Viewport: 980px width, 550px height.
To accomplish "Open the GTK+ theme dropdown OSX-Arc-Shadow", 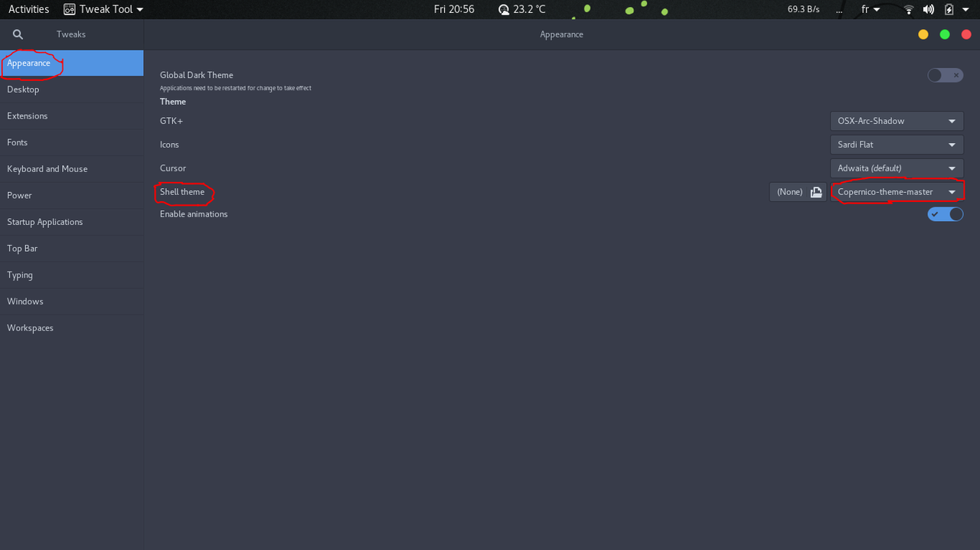I will [x=897, y=121].
